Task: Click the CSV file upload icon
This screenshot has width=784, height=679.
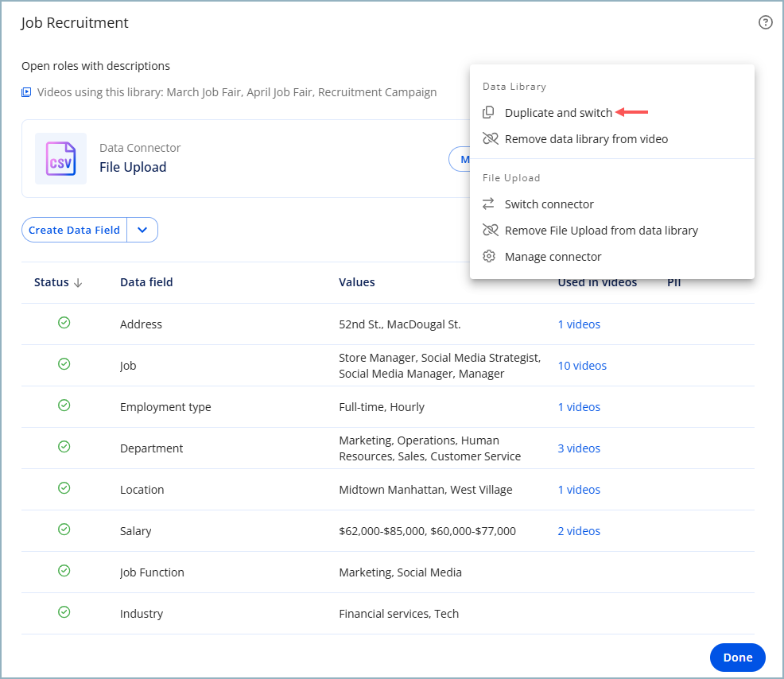Action: click(60, 158)
